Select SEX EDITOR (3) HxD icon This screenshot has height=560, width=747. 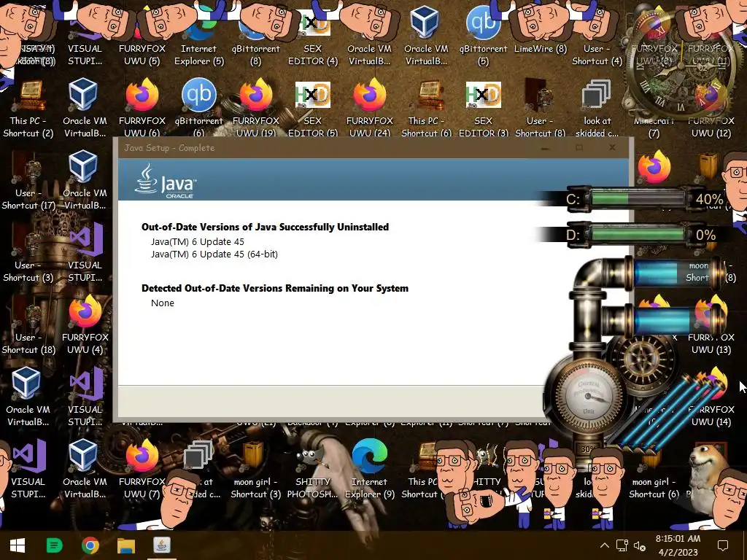tap(483, 109)
